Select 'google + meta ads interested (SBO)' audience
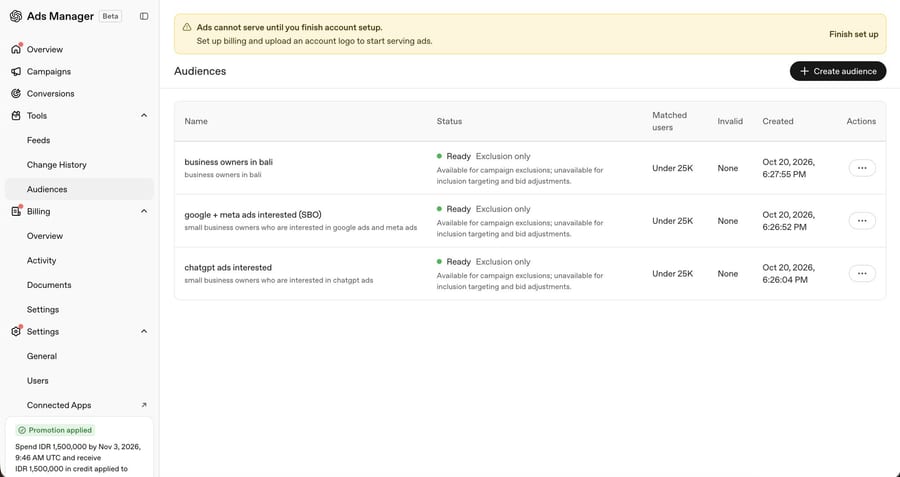The width and height of the screenshot is (900, 477). click(253, 215)
